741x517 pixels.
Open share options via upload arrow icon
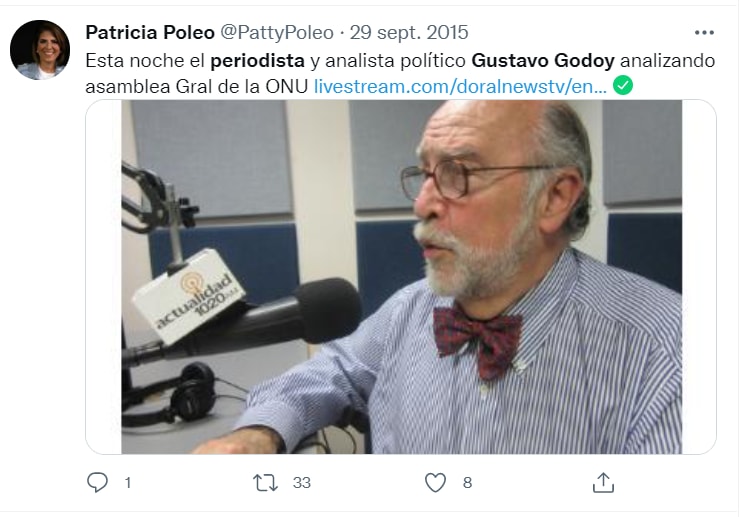pyautogui.click(x=603, y=483)
